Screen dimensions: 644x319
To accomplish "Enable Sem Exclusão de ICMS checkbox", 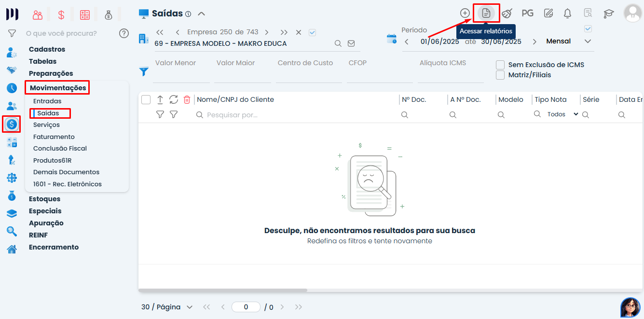I will click(500, 65).
